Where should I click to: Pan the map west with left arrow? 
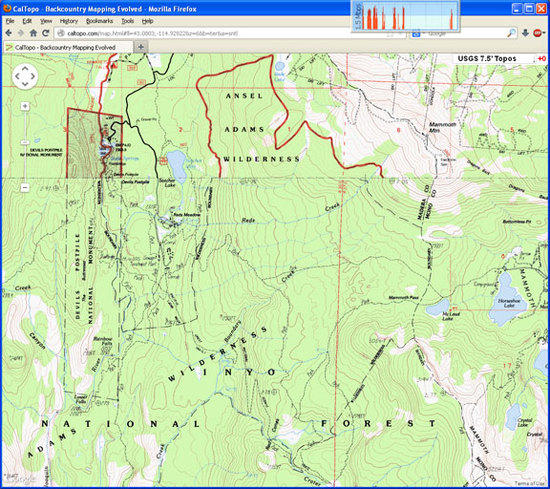(x=17, y=76)
